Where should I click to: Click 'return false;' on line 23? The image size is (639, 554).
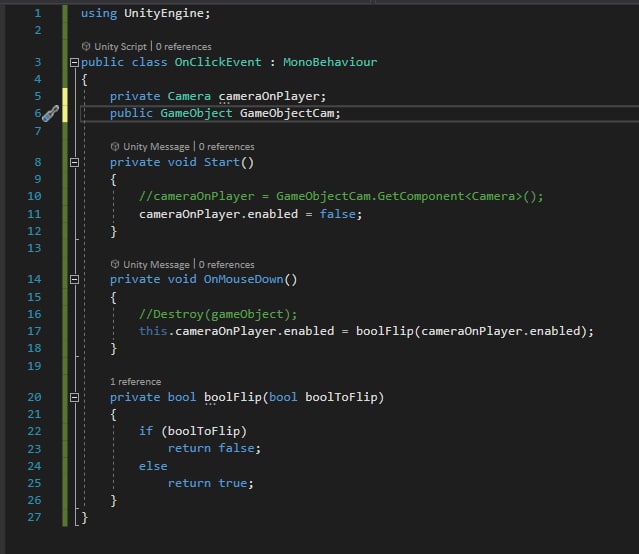214,448
